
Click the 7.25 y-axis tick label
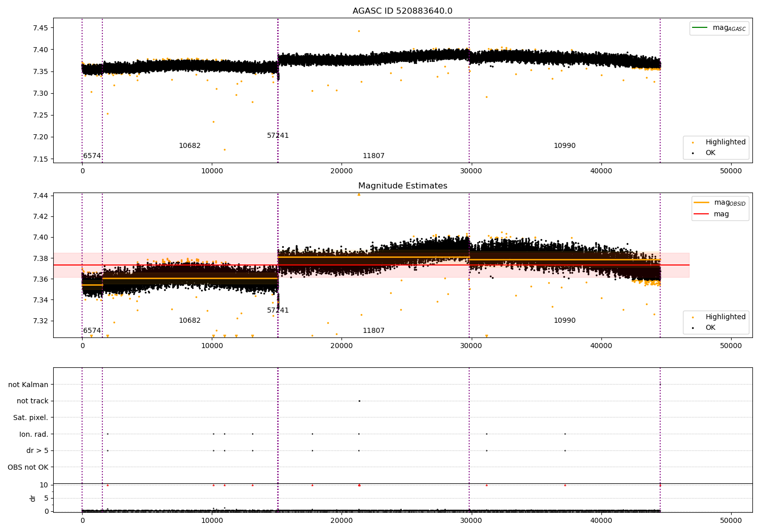[41, 115]
